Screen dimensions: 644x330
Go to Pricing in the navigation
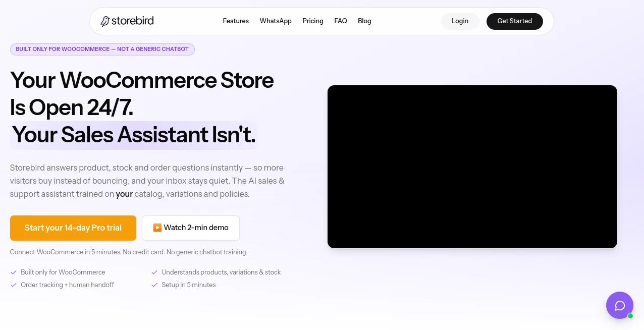pos(313,21)
